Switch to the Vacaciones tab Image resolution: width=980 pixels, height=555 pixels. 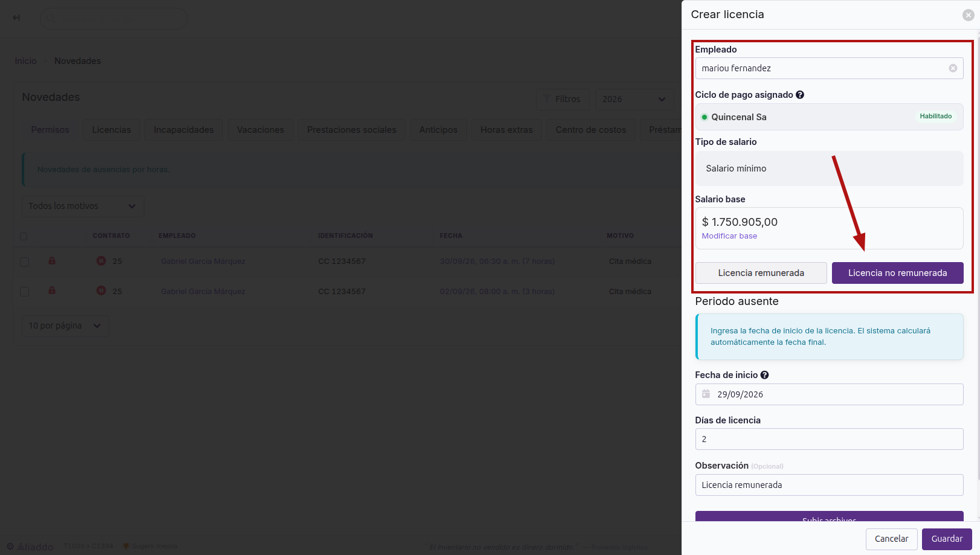(260, 130)
